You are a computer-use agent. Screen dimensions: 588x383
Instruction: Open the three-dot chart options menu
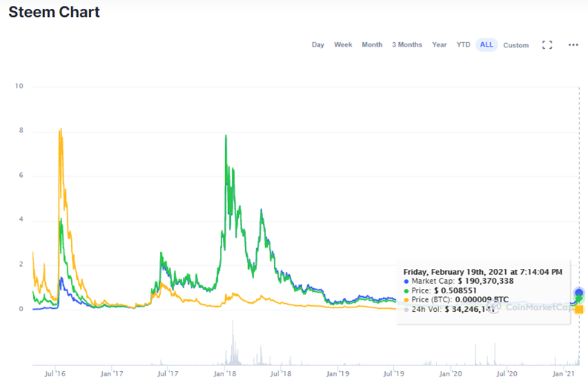pyautogui.click(x=573, y=45)
